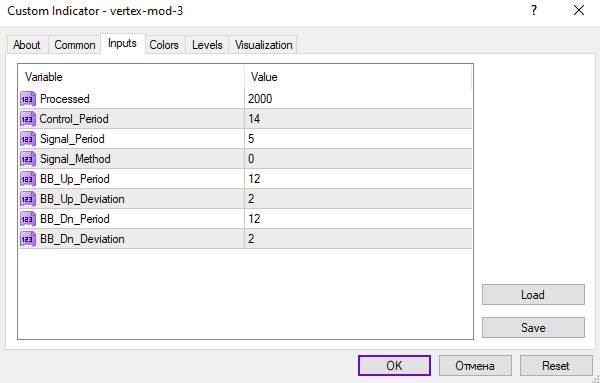This screenshot has height=383, width=600.
Task: Edit the Processed value 2000
Action: (358, 99)
